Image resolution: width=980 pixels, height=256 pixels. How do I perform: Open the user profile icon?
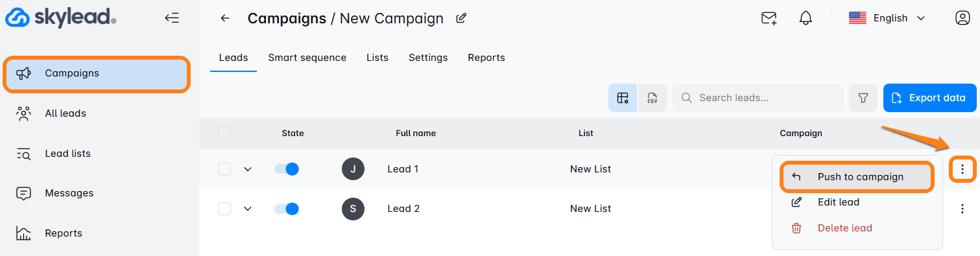coord(962,18)
